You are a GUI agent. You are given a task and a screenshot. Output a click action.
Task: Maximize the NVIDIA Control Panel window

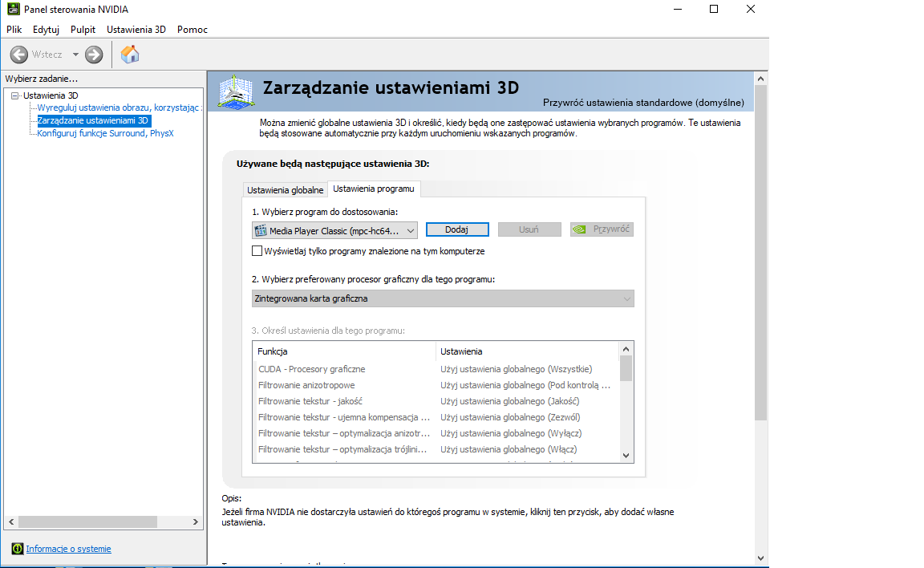714,10
